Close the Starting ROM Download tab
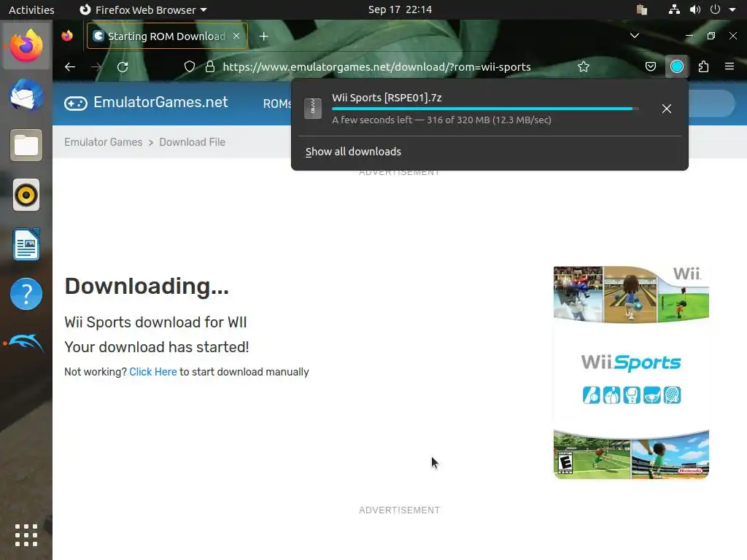The width and height of the screenshot is (747, 560). [x=236, y=36]
